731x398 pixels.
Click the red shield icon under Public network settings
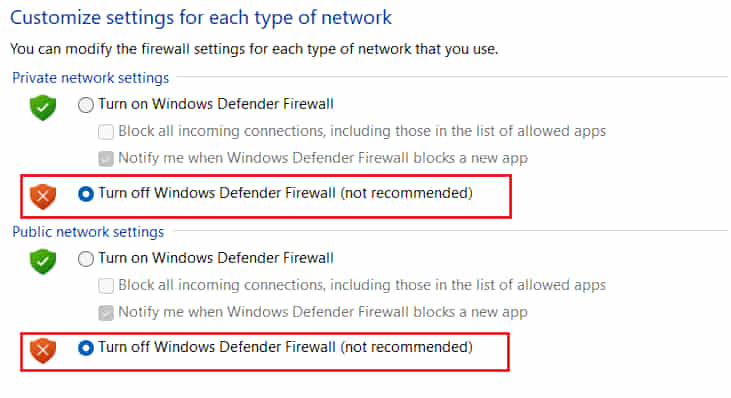tap(43, 350)
